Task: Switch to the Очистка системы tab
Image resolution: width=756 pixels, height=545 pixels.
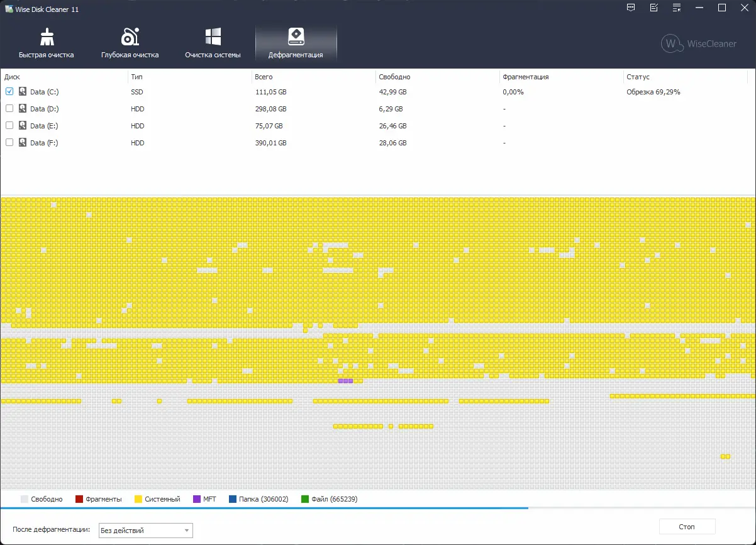Action: (x=213, y=43)
